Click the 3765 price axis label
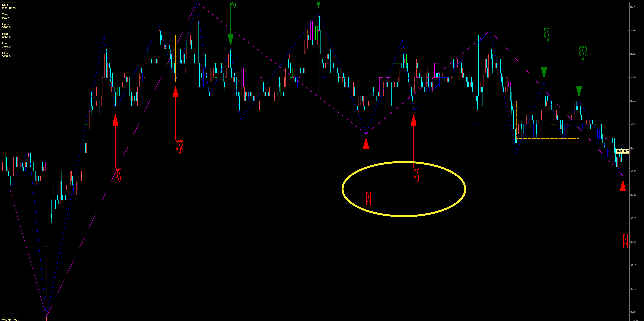This screenshot has width=644, height=321. coord(633,30)
